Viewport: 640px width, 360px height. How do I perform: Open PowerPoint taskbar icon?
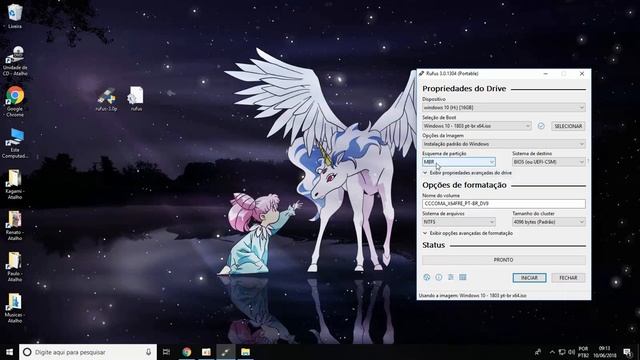click(x=206, y=352)
